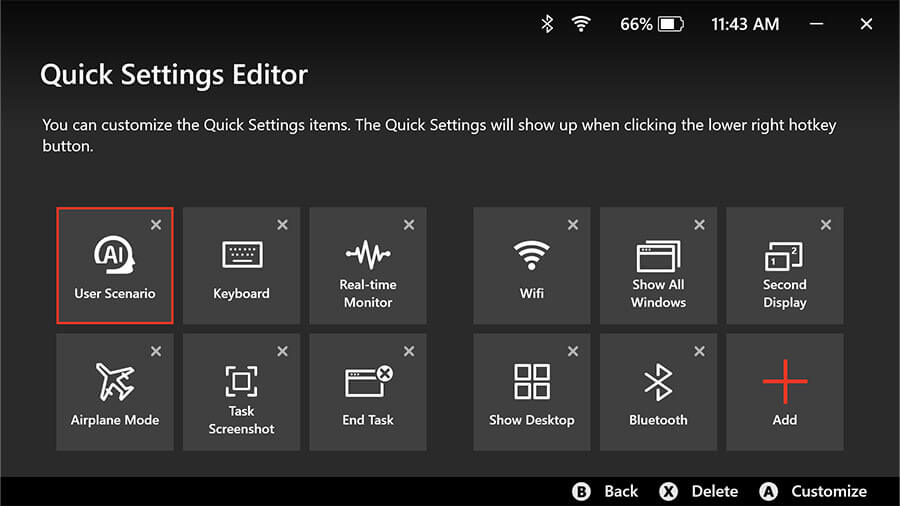Click the Delete option in footer
900x506 pixels.
[699, 491]
